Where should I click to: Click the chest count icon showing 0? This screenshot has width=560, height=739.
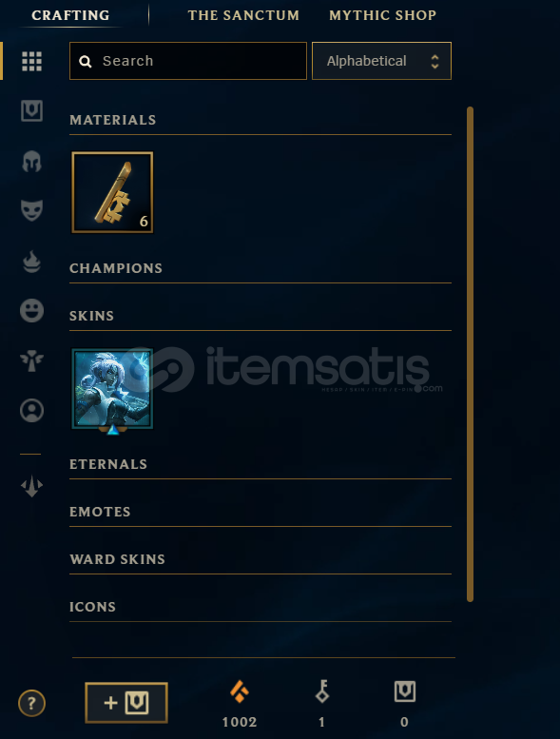(405, 691)
